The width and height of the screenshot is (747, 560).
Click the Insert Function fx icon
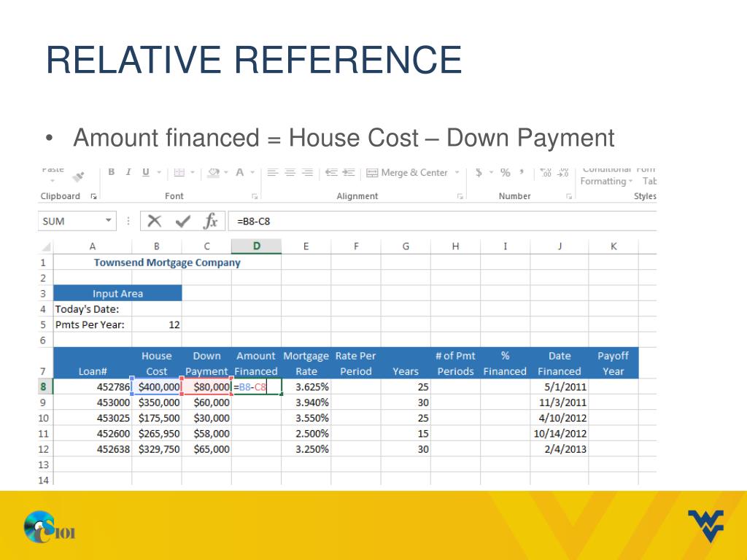[x=210, y=221]
